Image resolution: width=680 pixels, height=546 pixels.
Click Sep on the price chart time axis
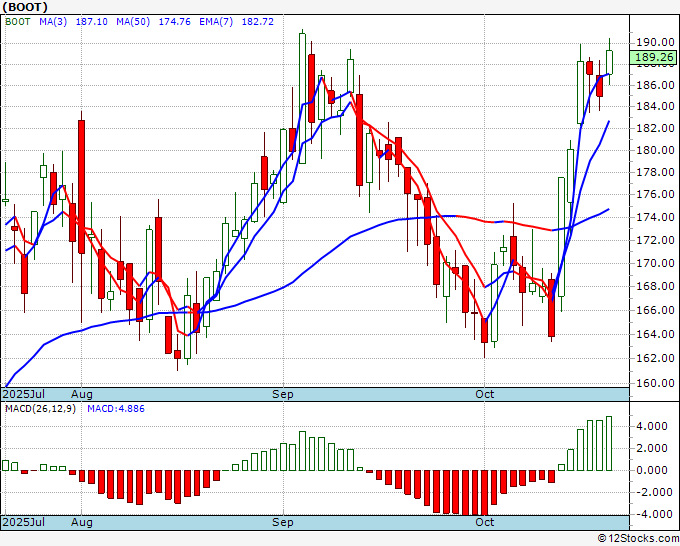click(x=283, y=394)
